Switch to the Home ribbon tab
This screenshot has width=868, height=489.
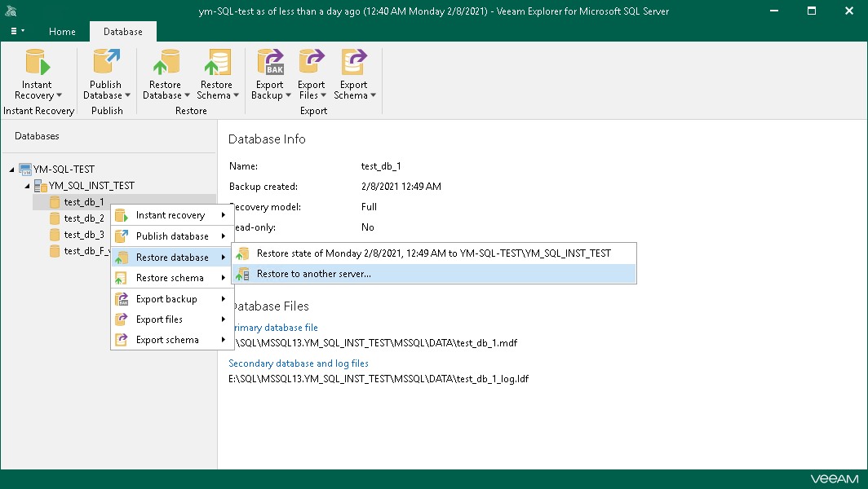pos(62,32)
